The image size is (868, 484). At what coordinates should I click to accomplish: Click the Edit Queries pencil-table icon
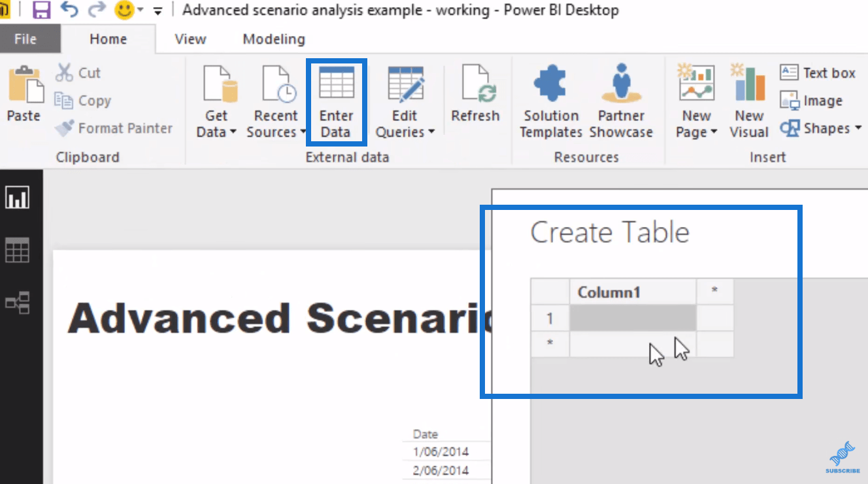(406, 84)
